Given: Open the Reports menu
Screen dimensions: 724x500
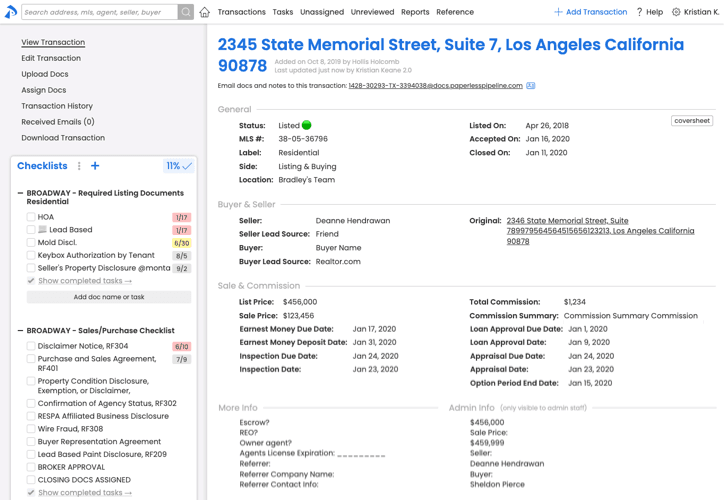Looking at the screenshot, I should click(x=415, y=12).
